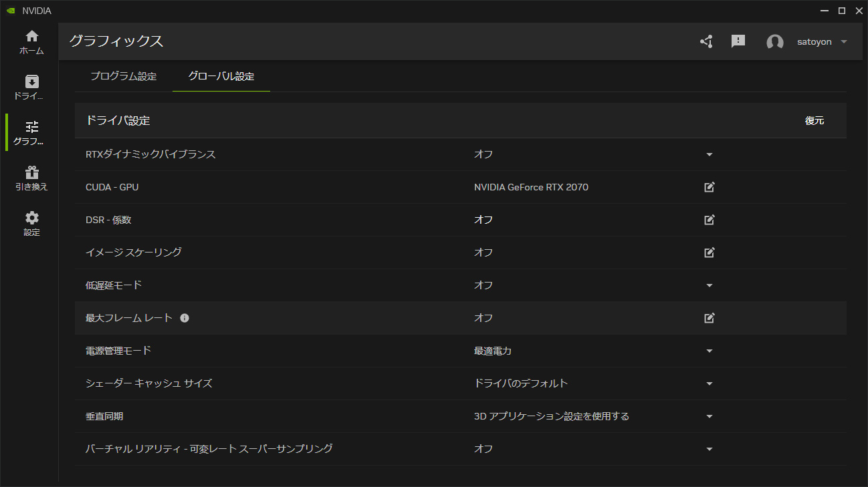Screen dimensions: 868x487
Task: Click the ドライバ設定 section heading
Action: tap(118, 121)
